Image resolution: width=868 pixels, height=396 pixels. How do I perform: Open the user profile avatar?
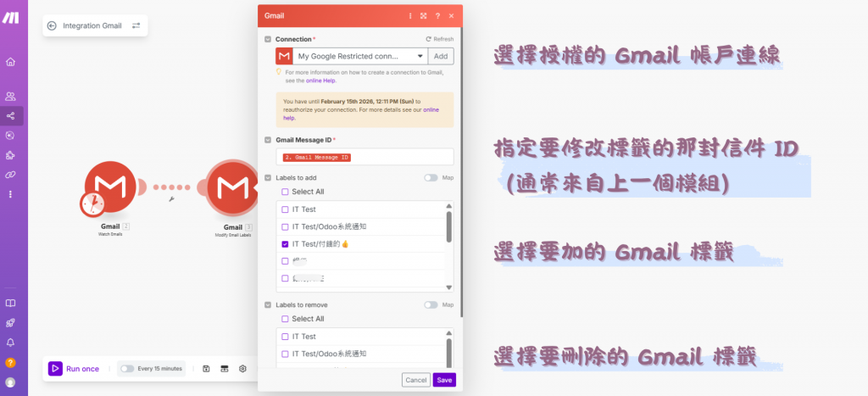10,382
